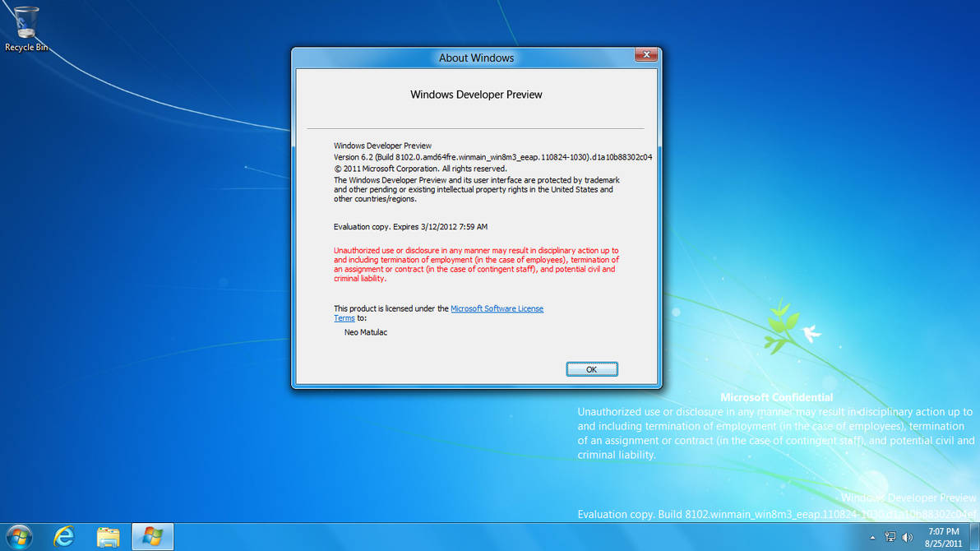Open the Start menu orb
This screenshot has height=551, width=980.
point(19,537)
